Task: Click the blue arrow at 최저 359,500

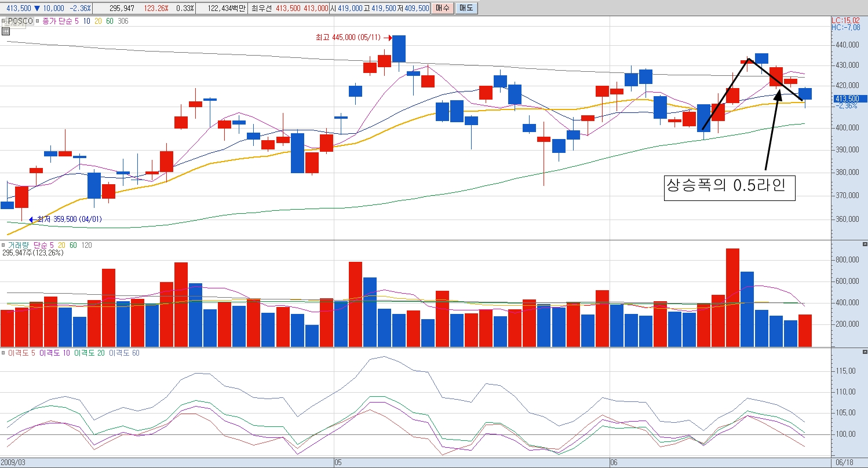Action: pos(32,220)
